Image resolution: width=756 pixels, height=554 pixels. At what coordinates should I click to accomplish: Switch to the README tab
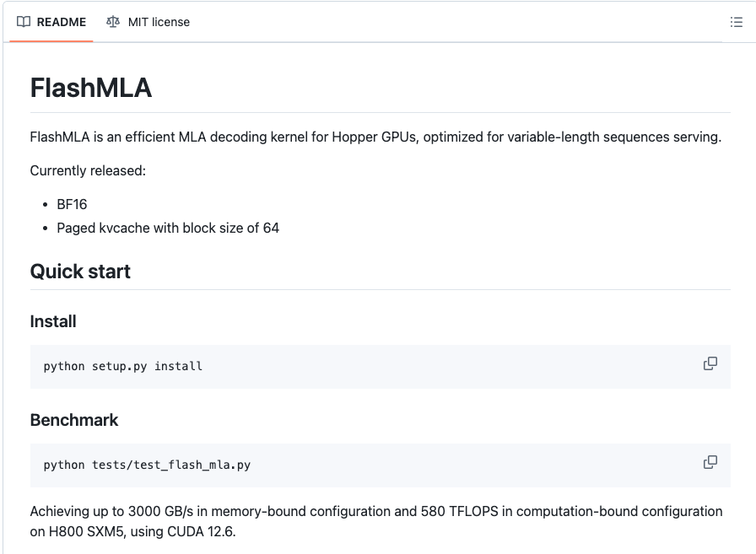point(51,22)
